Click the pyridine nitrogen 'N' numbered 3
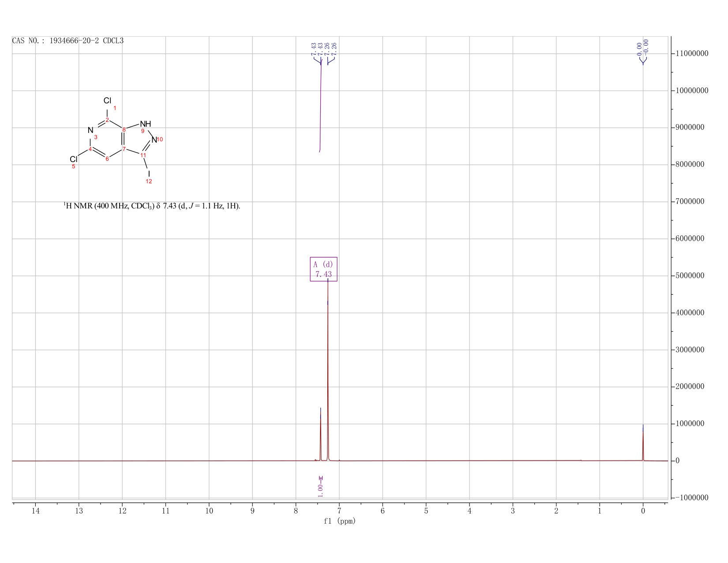This screenshot has height=563, width=728. (x=90, y=131)
